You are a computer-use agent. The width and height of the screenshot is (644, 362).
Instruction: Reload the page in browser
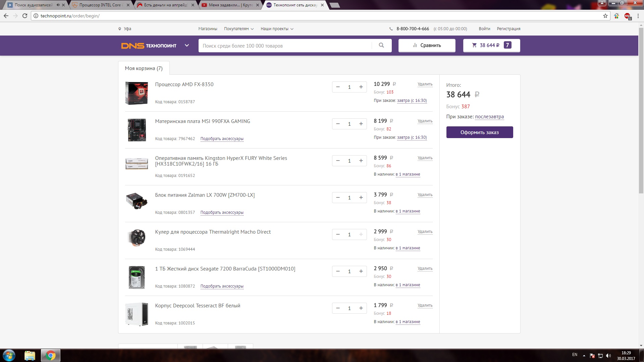(25, 16)
